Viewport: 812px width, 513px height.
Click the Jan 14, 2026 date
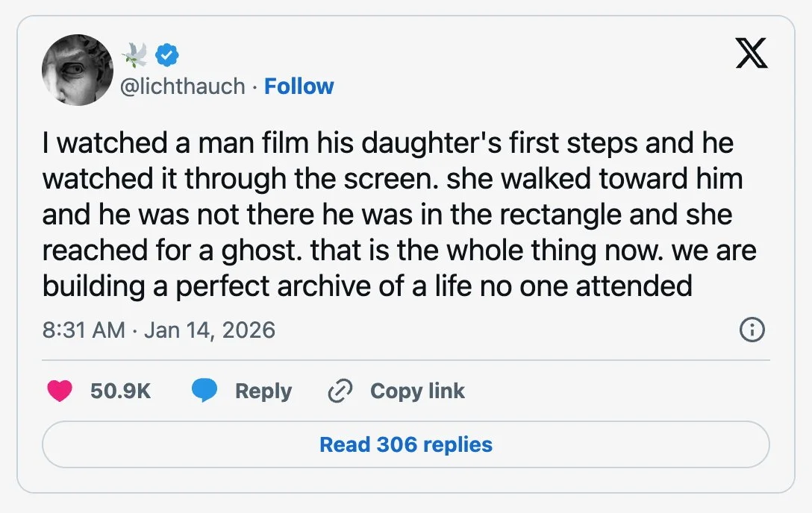(x=210, y=330)
